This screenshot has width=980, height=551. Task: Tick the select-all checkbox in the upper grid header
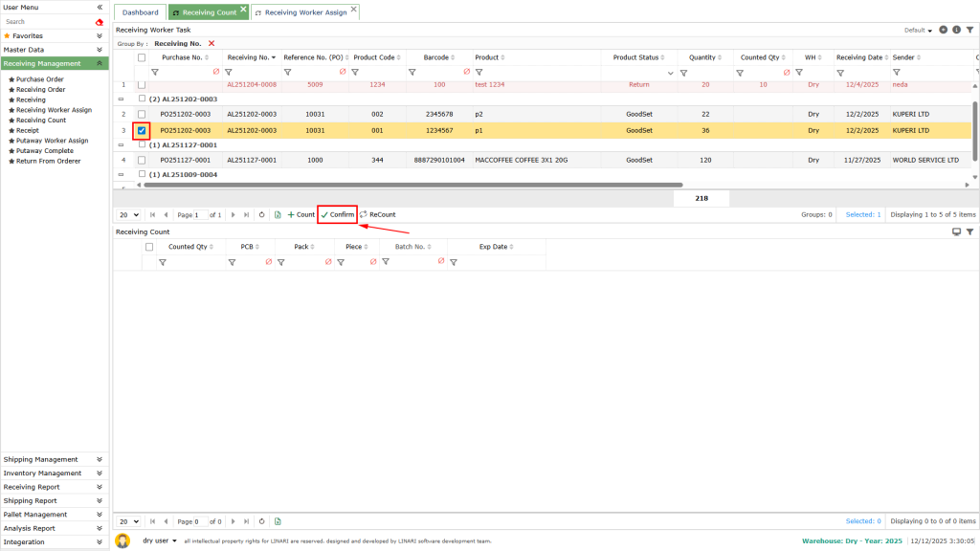(x=142, y=57)
